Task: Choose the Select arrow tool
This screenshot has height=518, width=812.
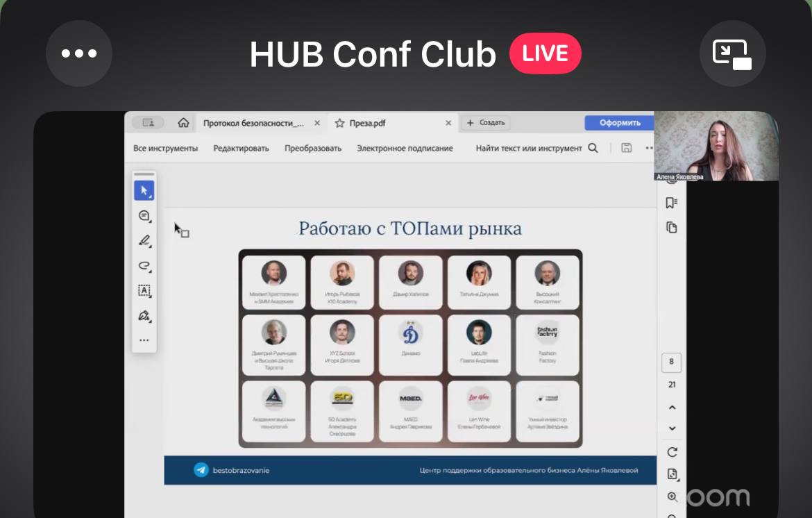Action: coord(144,191)
